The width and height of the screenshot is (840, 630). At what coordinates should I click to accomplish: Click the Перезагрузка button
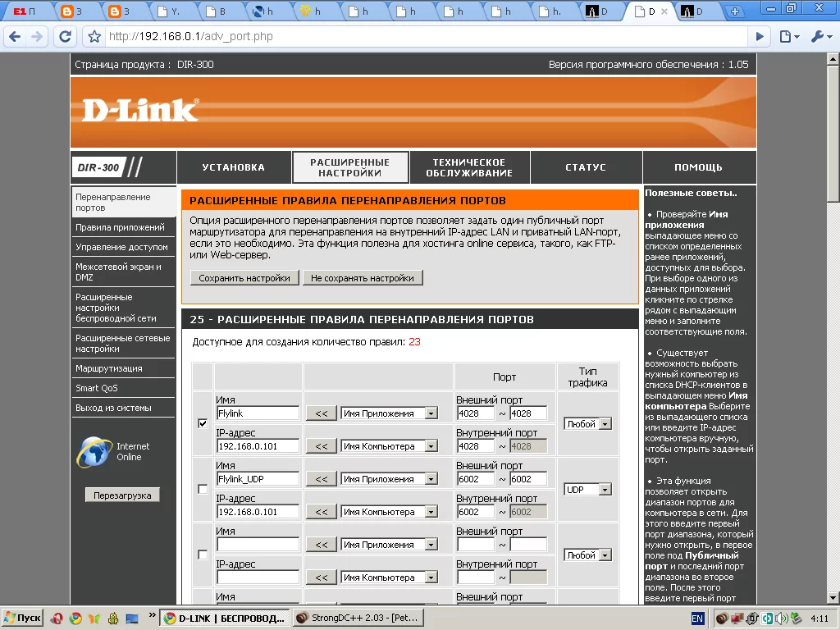[122, 495]
